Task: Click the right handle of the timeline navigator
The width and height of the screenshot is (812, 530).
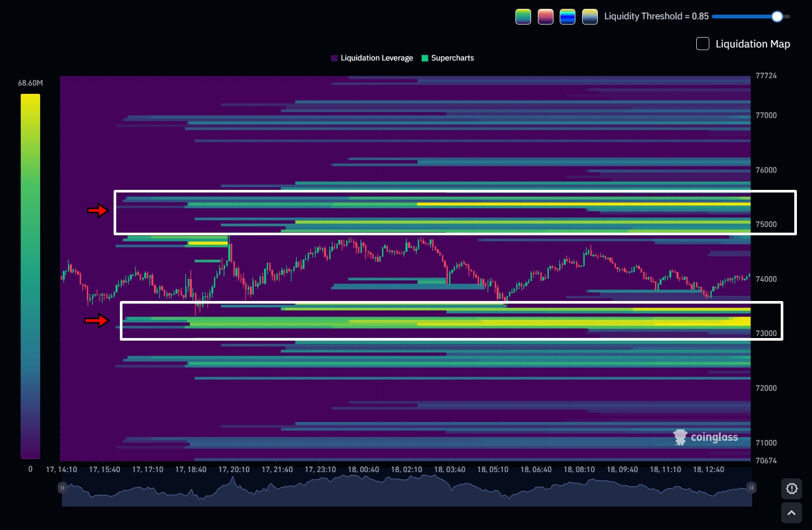Action: point(751,487)
